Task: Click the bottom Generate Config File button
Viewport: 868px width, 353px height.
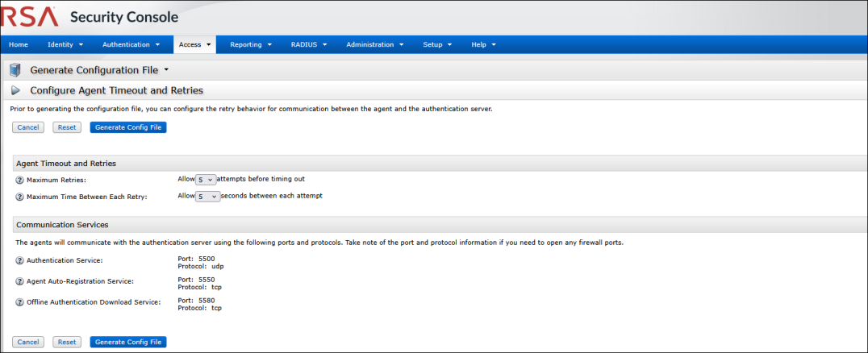Action: coord(128,342)
